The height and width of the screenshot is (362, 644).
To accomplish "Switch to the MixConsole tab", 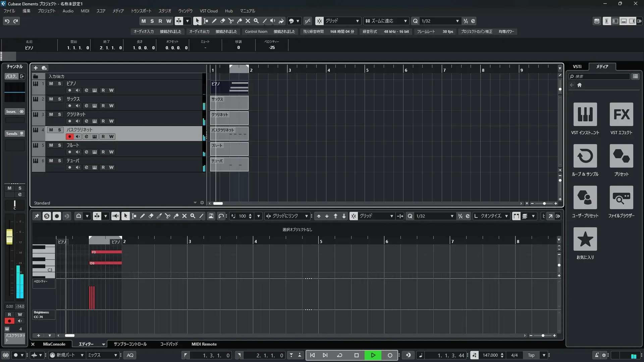I will [54, 344].
